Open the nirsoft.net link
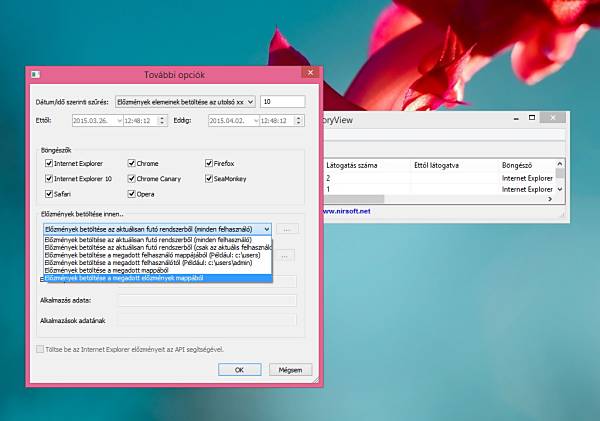Image resolution: width=600 pixels, height=421 pixels. [347, 211]
